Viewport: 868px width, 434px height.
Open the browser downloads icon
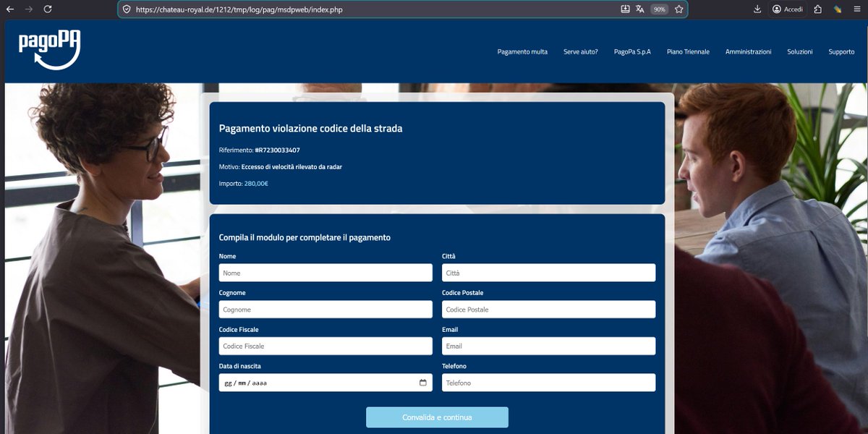[757, 9]
